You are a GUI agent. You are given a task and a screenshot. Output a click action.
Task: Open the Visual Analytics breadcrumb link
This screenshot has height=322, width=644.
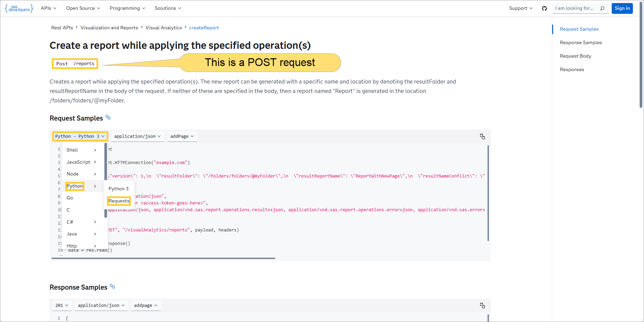point(164,28)
